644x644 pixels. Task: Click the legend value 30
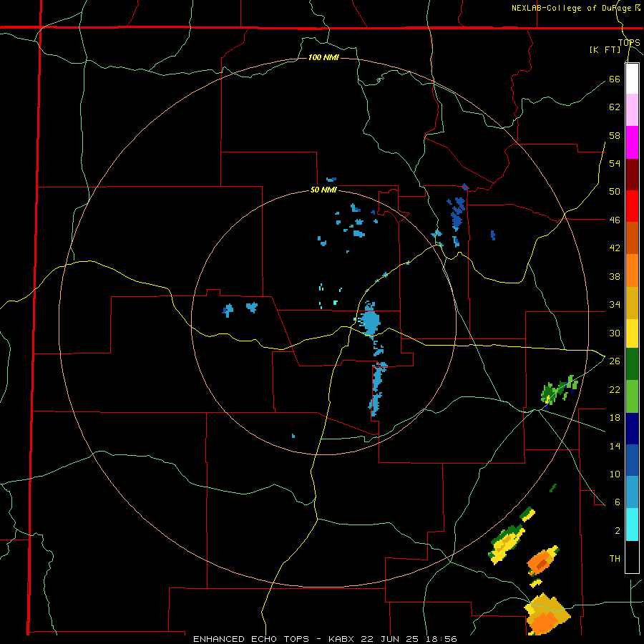click(615, 333)
